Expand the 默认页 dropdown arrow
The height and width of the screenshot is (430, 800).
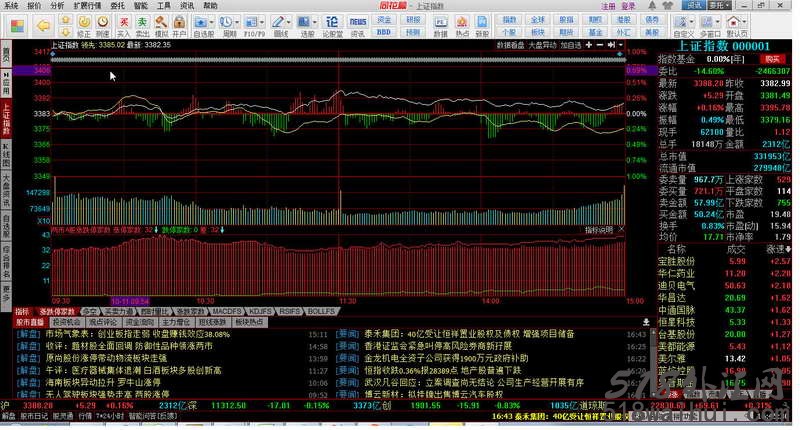click(744, 22)
